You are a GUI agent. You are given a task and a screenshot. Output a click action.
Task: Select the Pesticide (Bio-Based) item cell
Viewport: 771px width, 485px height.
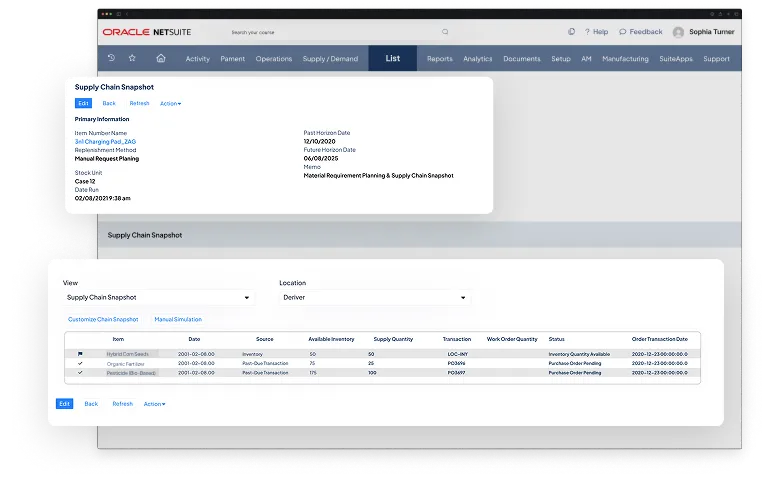point(131,373)
